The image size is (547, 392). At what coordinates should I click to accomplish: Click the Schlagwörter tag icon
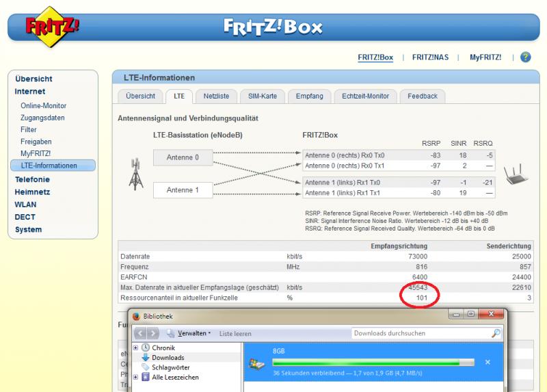click(x=146, y=367)
